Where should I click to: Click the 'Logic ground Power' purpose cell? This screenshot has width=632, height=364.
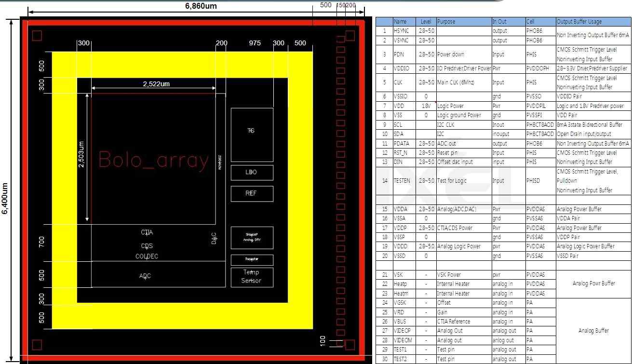(464, 115)
